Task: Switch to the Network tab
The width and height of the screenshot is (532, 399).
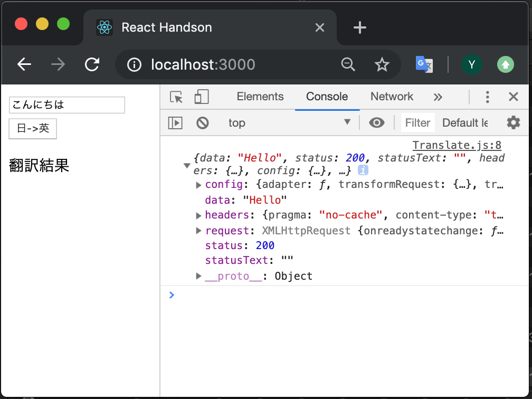Action: [x=392, y=97]
